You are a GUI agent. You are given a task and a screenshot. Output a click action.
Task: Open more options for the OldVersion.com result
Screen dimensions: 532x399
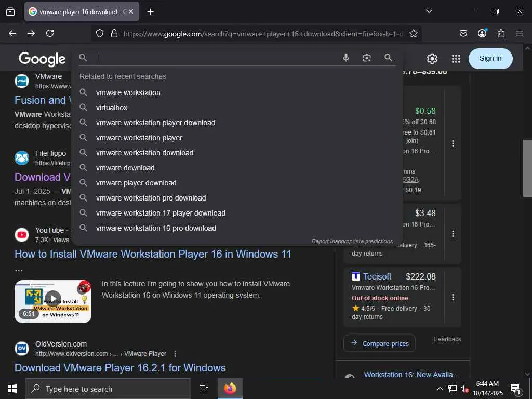click(175, 354)
